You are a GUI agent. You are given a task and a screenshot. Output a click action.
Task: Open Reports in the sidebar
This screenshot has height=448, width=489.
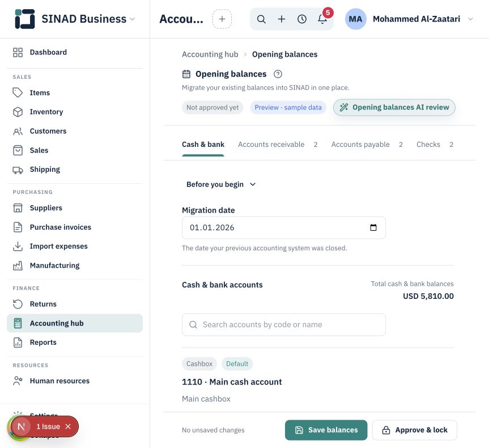coord(75,343)
